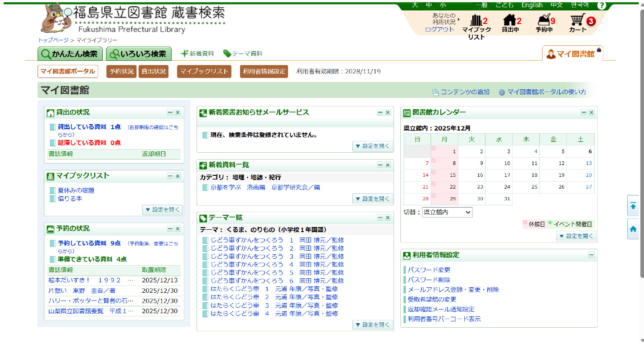This screenshot has width=644, height=344.
Task: Minimize the 貸出の状況 panel
Action: coord(170,112)
